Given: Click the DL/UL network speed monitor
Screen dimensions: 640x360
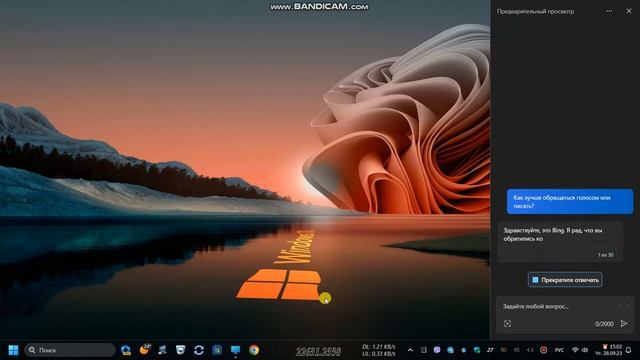Looking at the screenshot, I should [x=378, y=350].
